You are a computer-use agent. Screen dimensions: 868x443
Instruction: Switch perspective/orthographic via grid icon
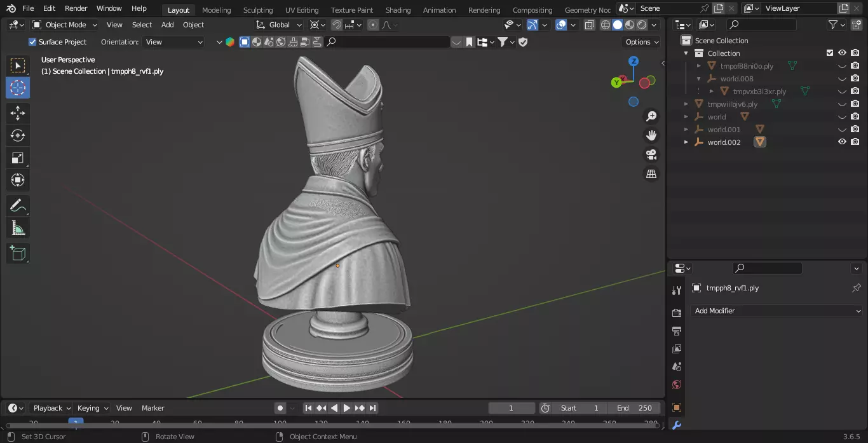point(651,174)
